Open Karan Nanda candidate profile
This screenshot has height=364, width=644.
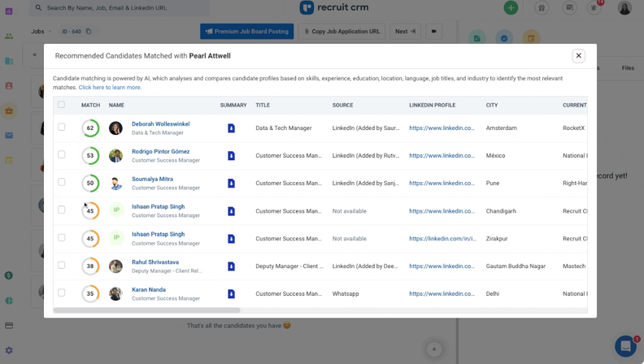click(x=149, y=289)
